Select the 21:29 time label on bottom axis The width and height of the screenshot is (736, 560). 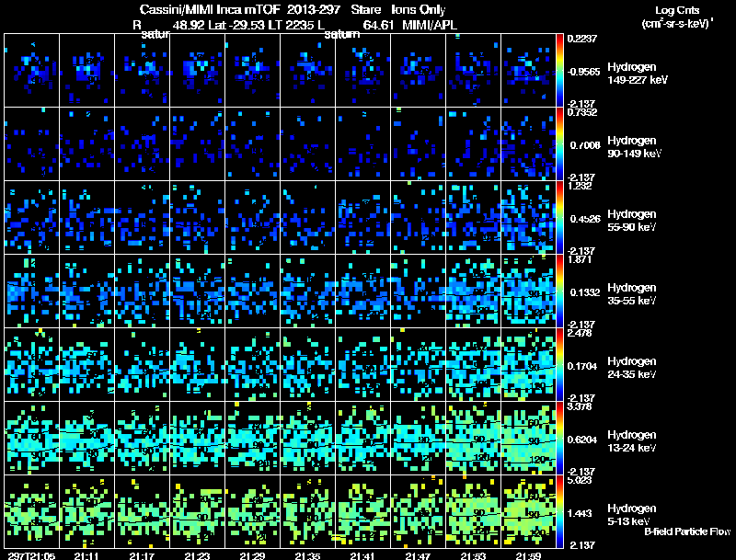[253, 554]
